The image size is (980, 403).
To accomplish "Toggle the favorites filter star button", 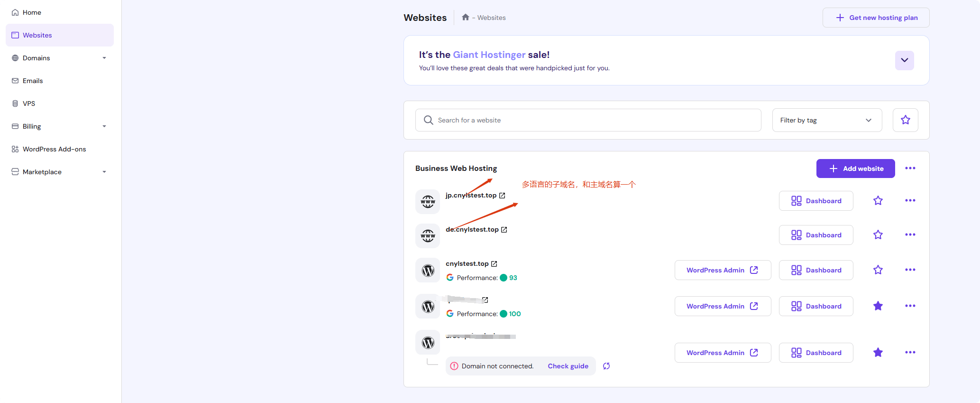I will pos(905,120).
